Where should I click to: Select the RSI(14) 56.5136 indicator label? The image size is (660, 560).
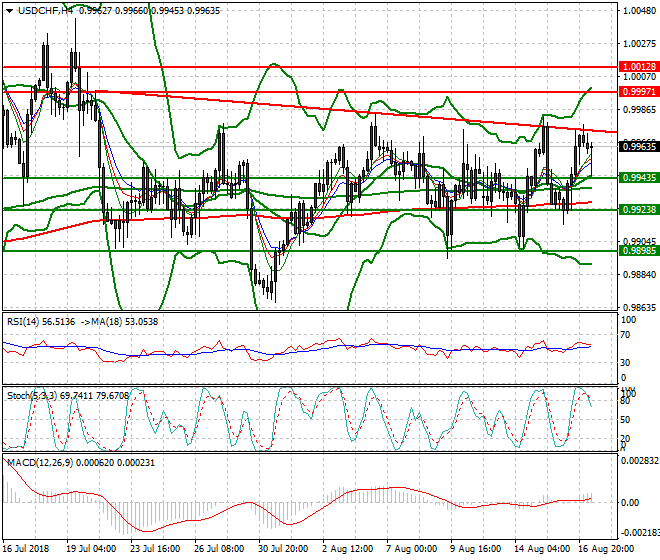41,322
